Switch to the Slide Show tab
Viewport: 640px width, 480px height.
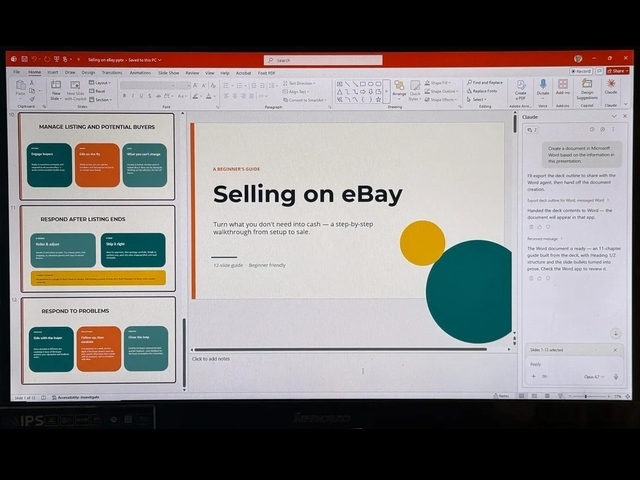[x=169, y=73]
